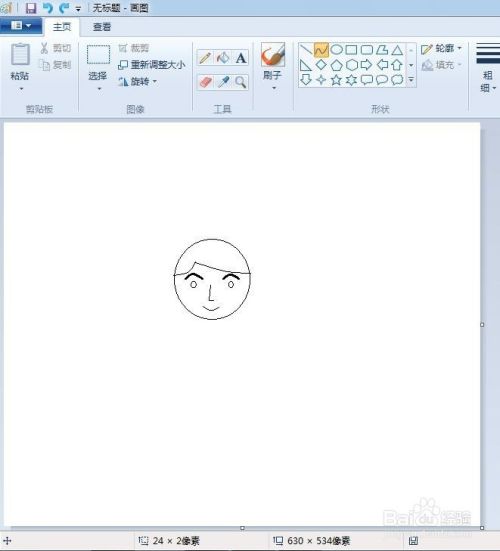Select the Six-point star shape

tap(351, 80)
